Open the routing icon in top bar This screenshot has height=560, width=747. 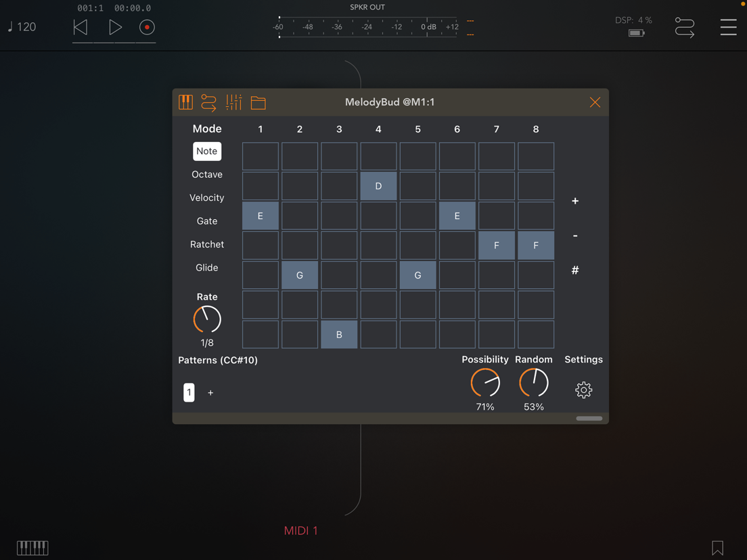[685, 27]
